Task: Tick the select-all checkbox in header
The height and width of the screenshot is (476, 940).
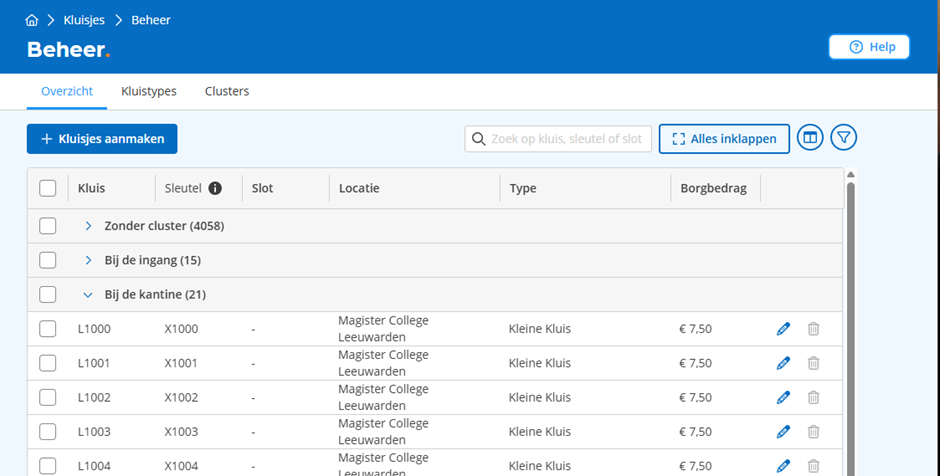Action: [x=48, y=188]
